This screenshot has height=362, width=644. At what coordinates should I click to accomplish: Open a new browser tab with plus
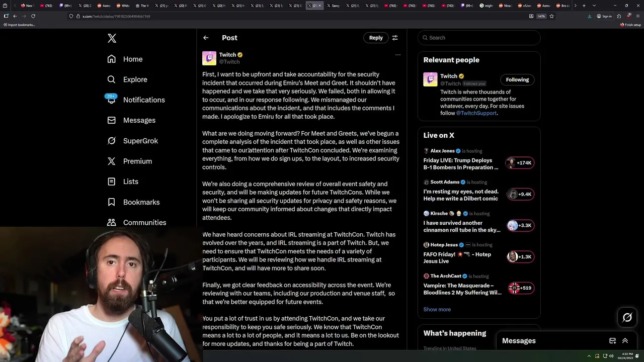(x=584, y=6)
